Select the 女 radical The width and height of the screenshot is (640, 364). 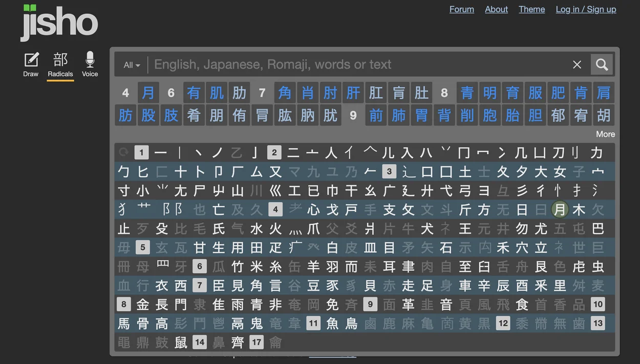pyautogui.click(x=560, y=171)
